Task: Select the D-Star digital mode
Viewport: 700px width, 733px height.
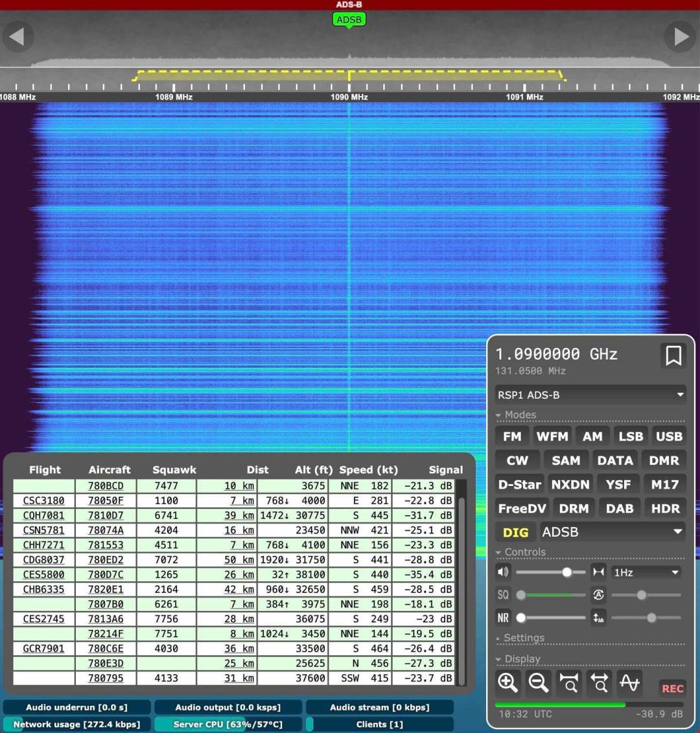Action: (520, 484)
